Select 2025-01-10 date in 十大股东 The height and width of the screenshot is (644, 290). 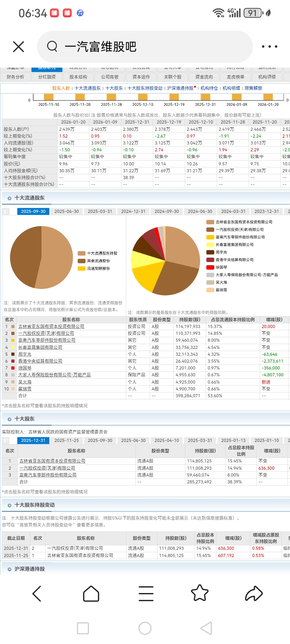tap(267, 440)
